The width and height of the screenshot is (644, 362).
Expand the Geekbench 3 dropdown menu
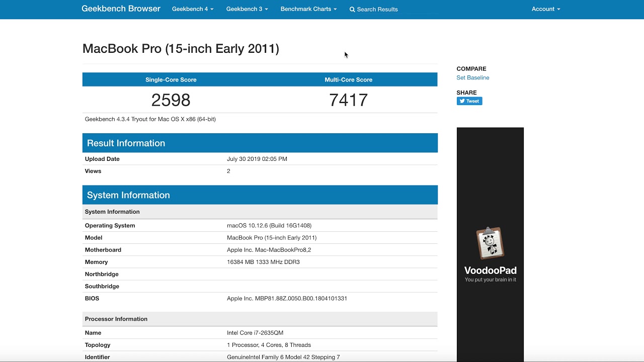tap(247, 9)
